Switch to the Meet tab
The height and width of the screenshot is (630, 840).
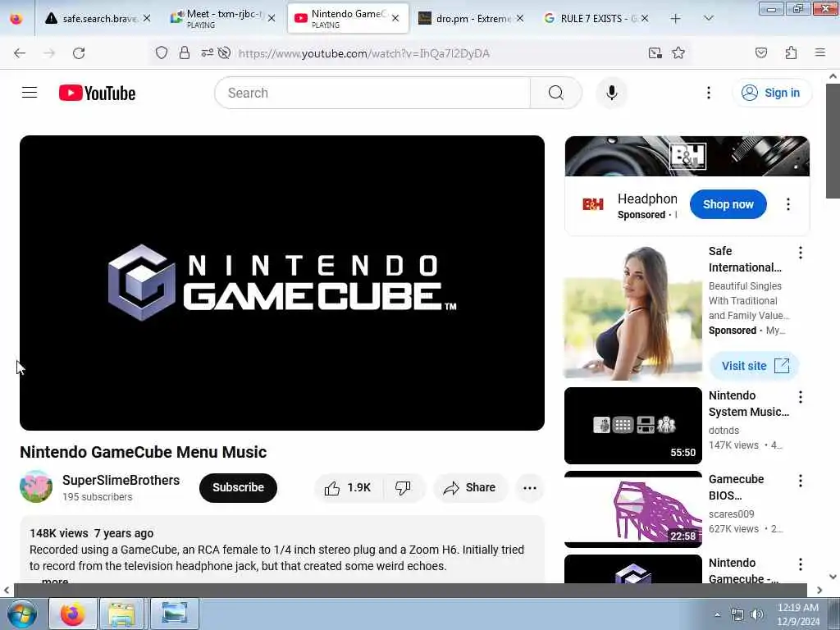point(224,18)
